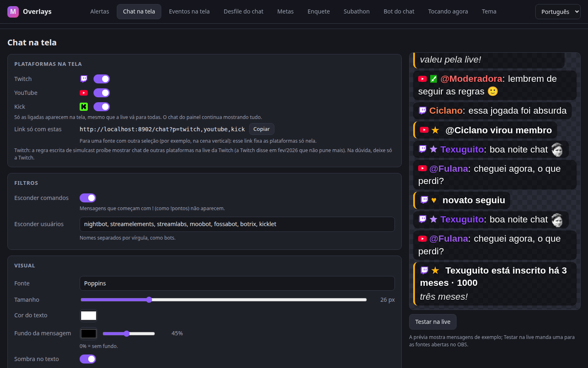Disable the Esconder comandos switch

coord(88,198)
